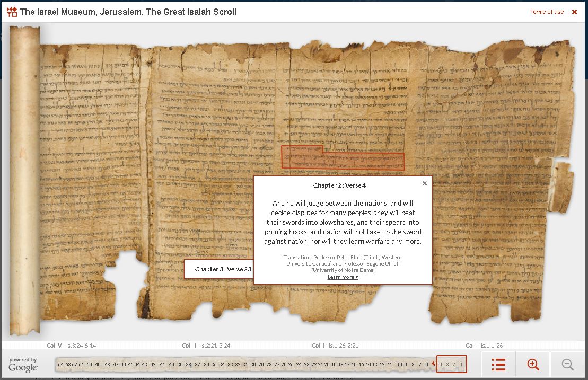Image resolution: width=588 pixels, height=380 pixels.
Task: Open the chapter list menu icon
Action: point(498,364)
